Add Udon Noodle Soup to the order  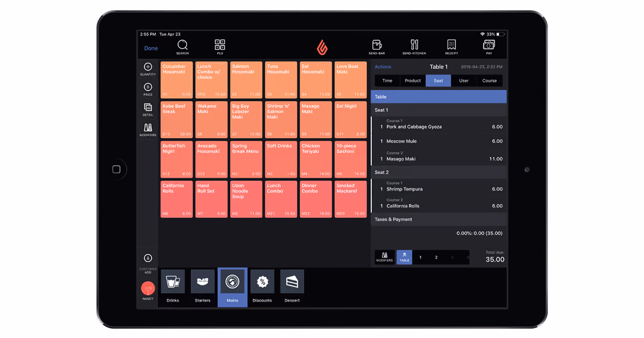tap(246, 199)
